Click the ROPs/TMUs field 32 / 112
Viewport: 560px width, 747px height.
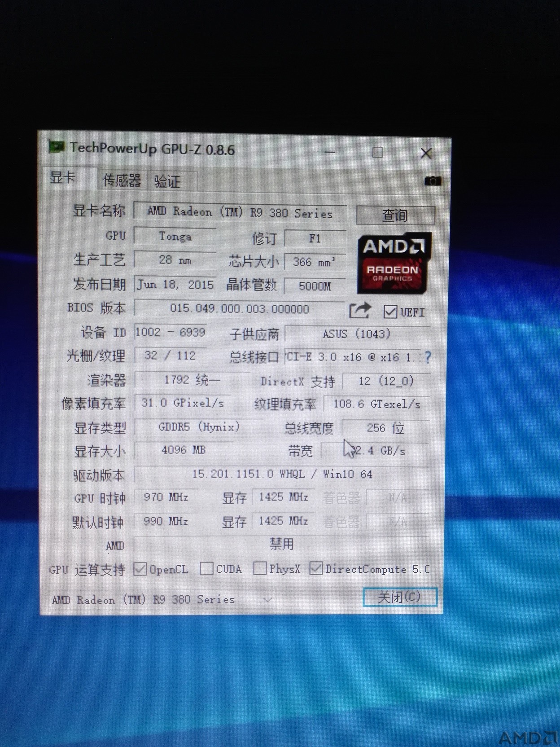coord(171,356)
